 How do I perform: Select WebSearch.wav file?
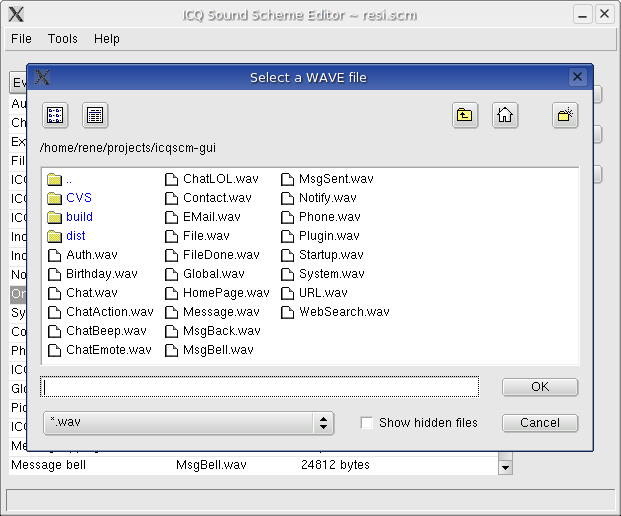coord(335,312)
